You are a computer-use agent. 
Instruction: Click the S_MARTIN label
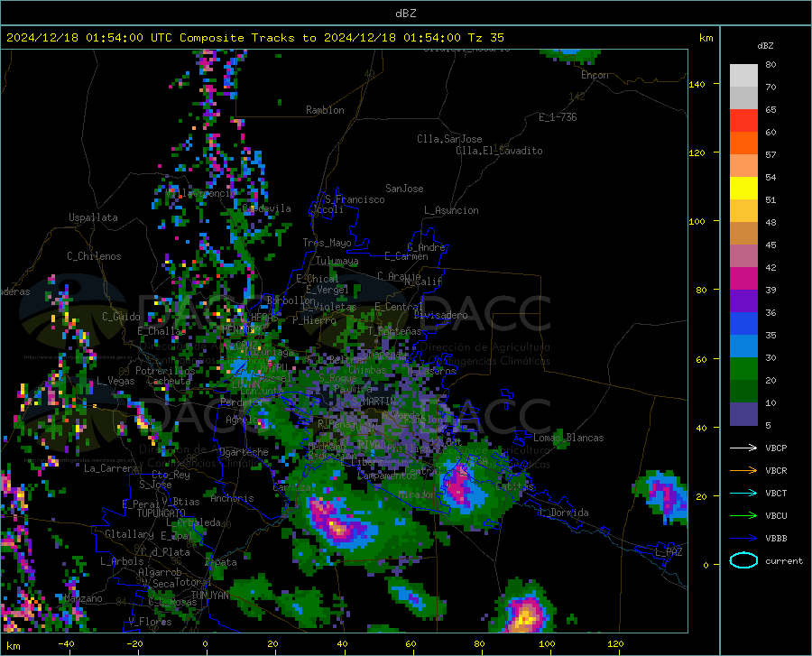tap(374, 402)
